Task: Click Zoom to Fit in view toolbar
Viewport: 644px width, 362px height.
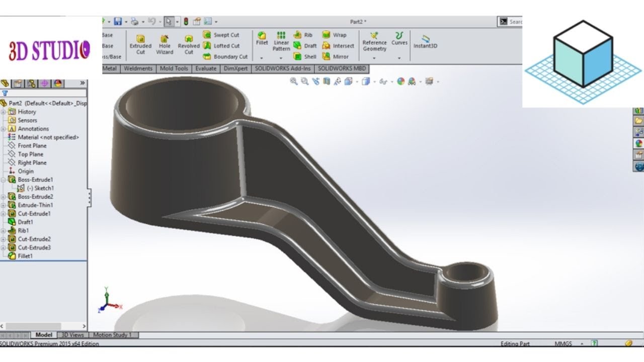Action: click(x=294, y=81)
